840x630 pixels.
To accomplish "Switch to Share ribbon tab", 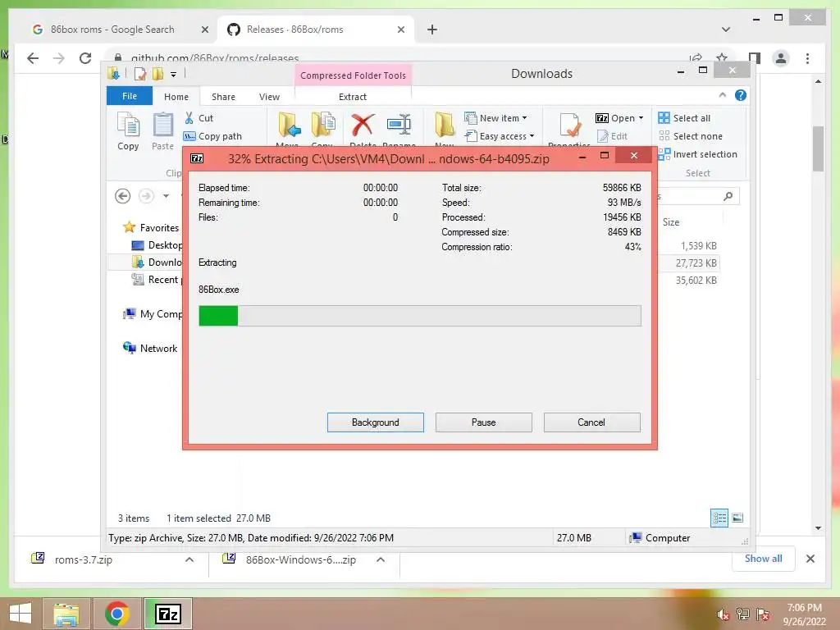I will 223,97.
